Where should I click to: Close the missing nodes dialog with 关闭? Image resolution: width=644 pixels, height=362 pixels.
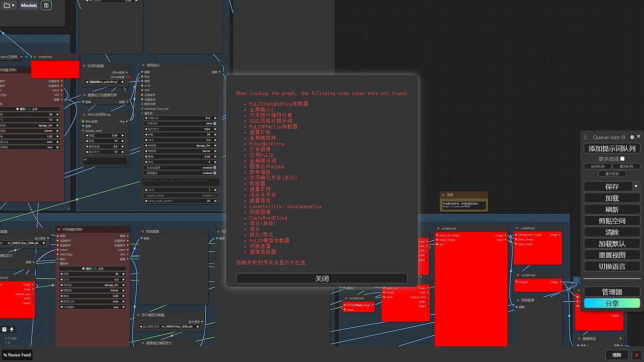[322, 279]
